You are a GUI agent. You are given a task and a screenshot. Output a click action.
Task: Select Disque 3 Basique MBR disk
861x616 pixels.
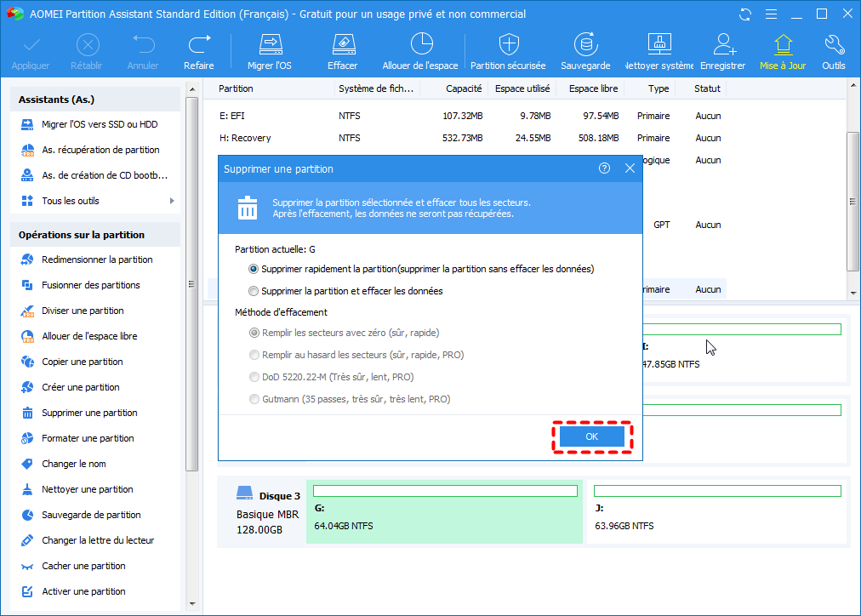tap(262, 511)
